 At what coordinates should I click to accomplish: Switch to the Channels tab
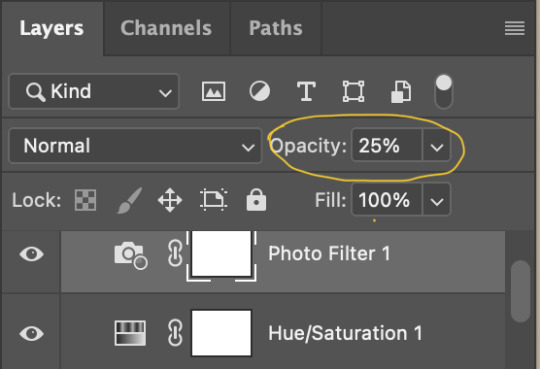(x=166, y=28)
